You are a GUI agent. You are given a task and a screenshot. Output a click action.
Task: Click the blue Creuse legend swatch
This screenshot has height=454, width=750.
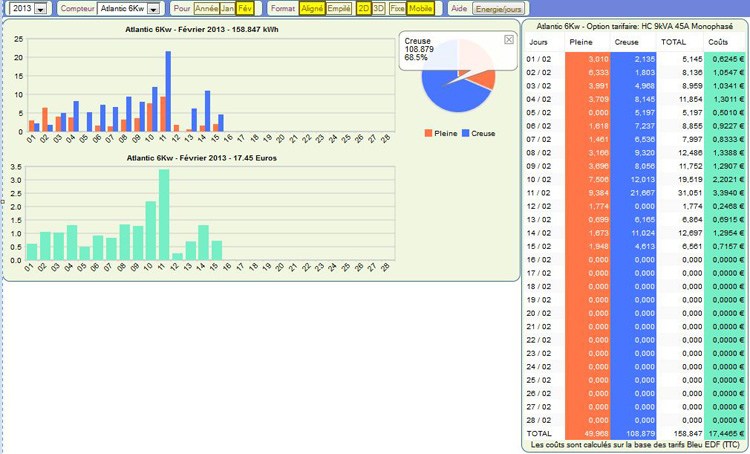(465, 132)
